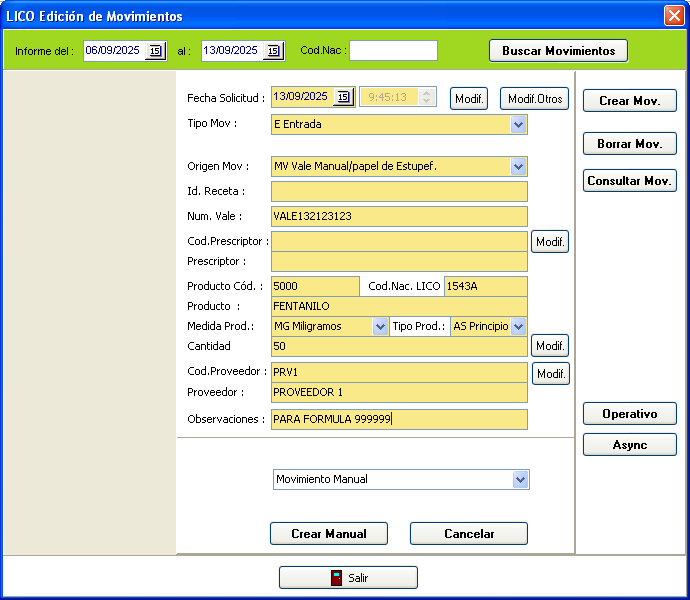The height and width of the screenshot is (600, 690).
Task: Close the LICO Edición de Movimientos window
Action: [673, 16]
